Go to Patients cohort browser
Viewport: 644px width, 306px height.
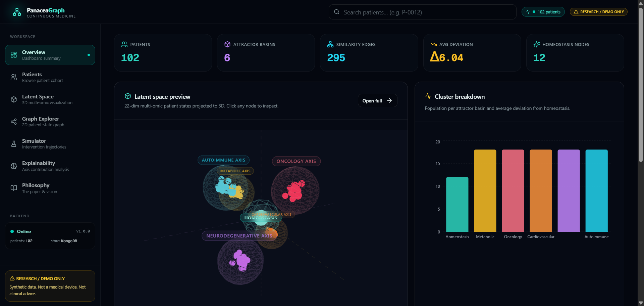(50, 77)
